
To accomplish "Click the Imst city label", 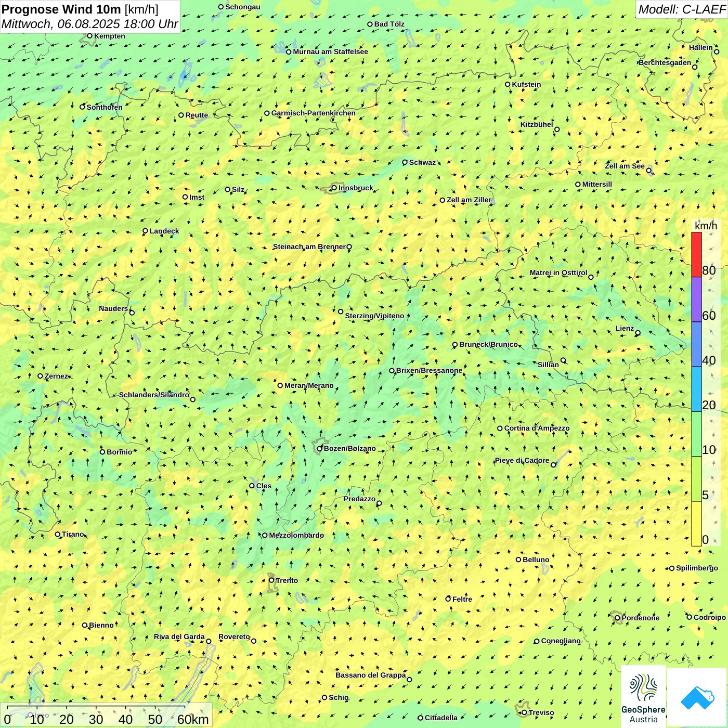I will (197, 197).
